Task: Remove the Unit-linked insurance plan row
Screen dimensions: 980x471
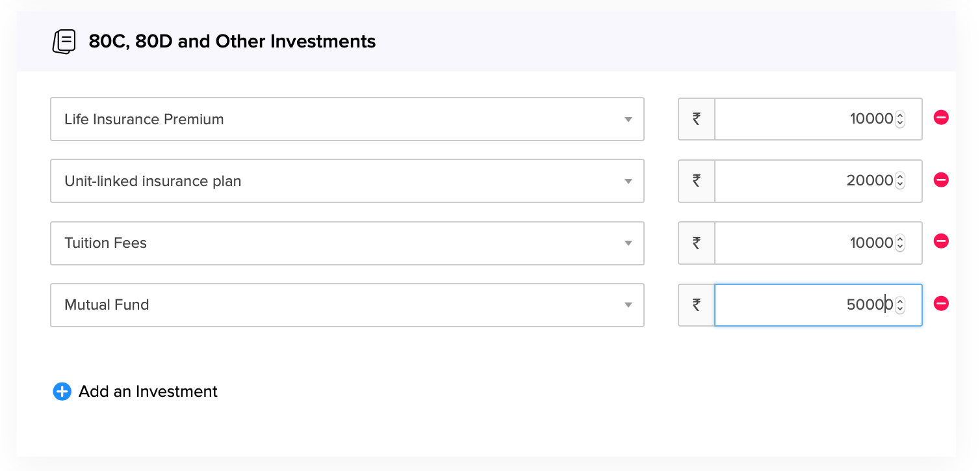Action: (941, 180)
